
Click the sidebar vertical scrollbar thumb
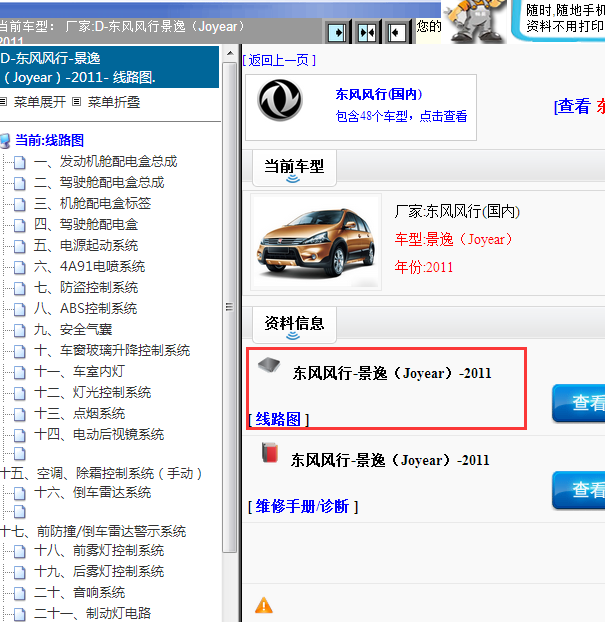(x=230, y=307)
